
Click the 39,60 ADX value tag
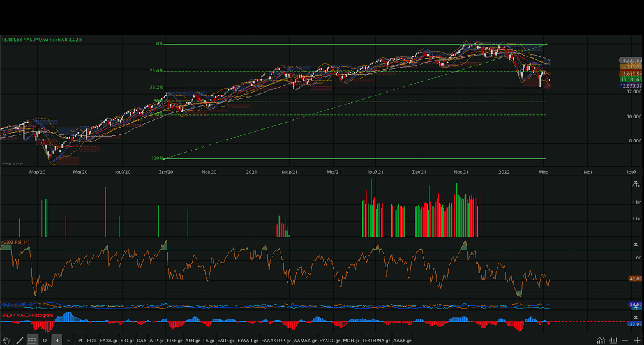click(x=635, y=305)
